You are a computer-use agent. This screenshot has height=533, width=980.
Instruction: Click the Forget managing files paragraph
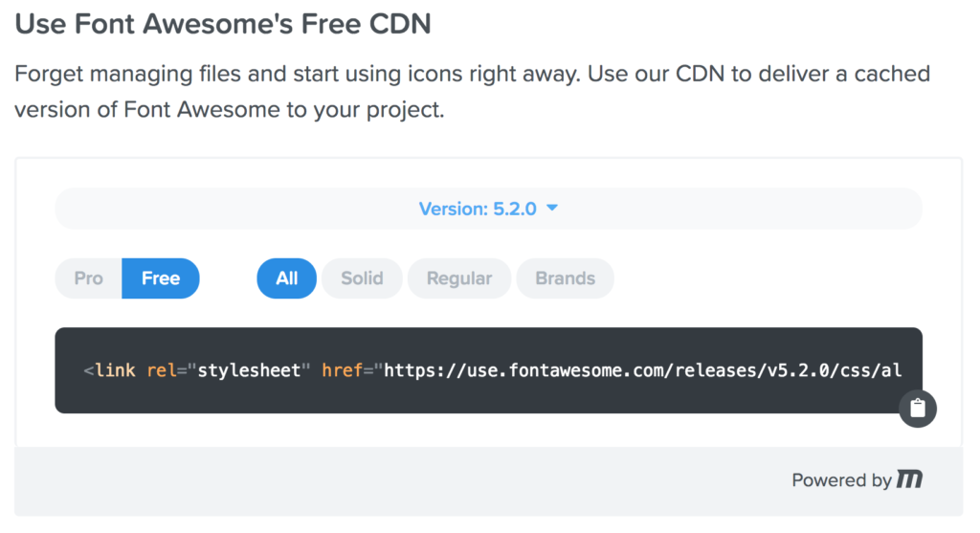tap(473, 91)
